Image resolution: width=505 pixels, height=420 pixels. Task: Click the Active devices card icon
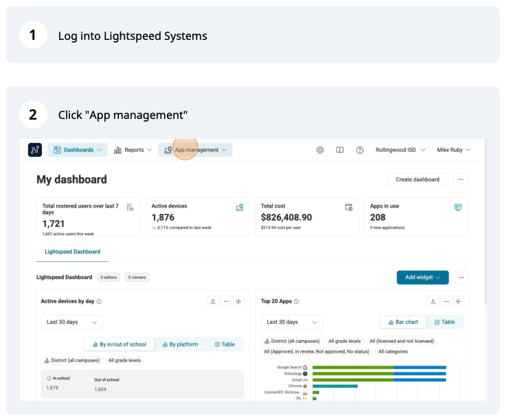240,208
